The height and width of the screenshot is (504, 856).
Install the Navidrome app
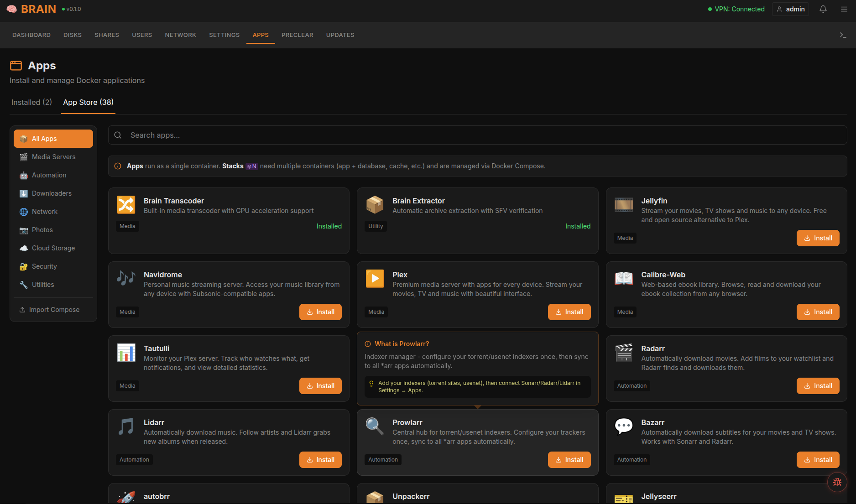click(320, 312)
